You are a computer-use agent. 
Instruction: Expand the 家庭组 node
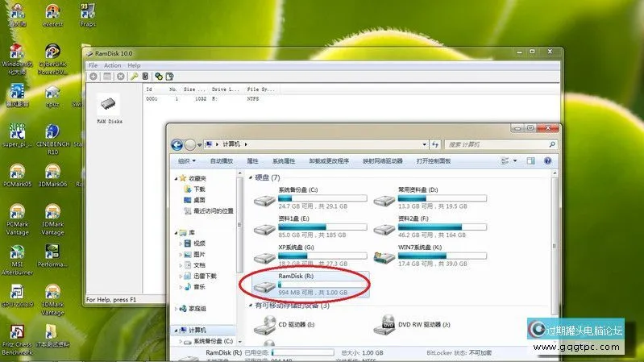(x=176, y=309)
